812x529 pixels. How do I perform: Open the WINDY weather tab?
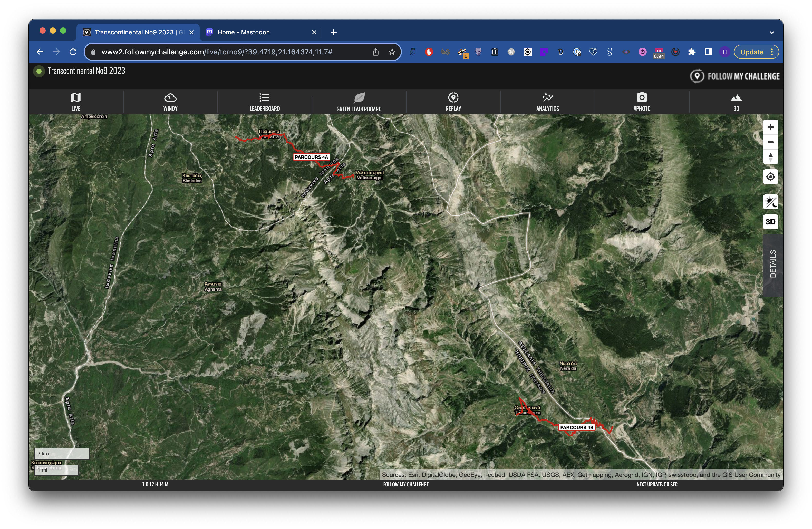pos(170,102)
